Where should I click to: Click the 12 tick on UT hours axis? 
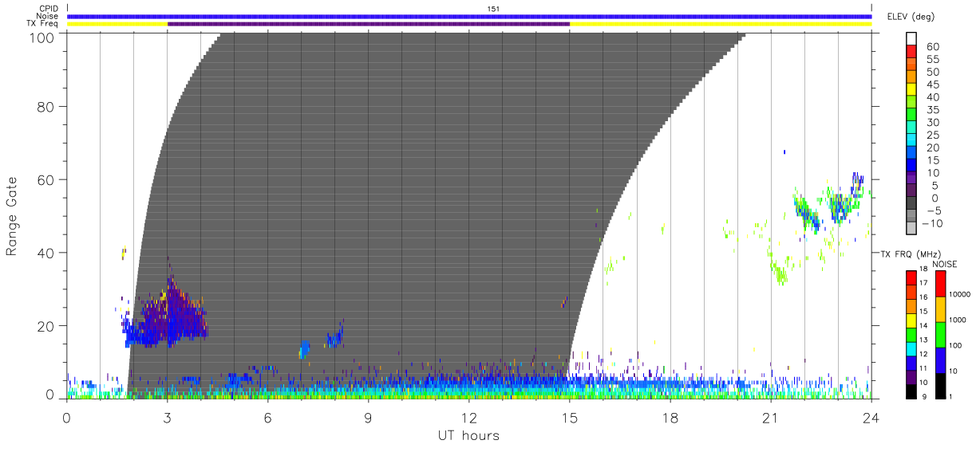coord(469,418)
